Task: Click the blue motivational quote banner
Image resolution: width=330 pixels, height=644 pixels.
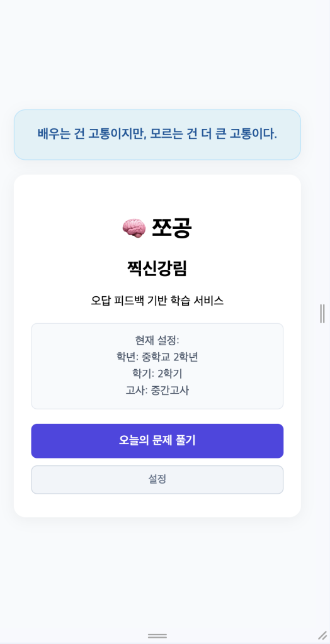Action: [157, 135]
